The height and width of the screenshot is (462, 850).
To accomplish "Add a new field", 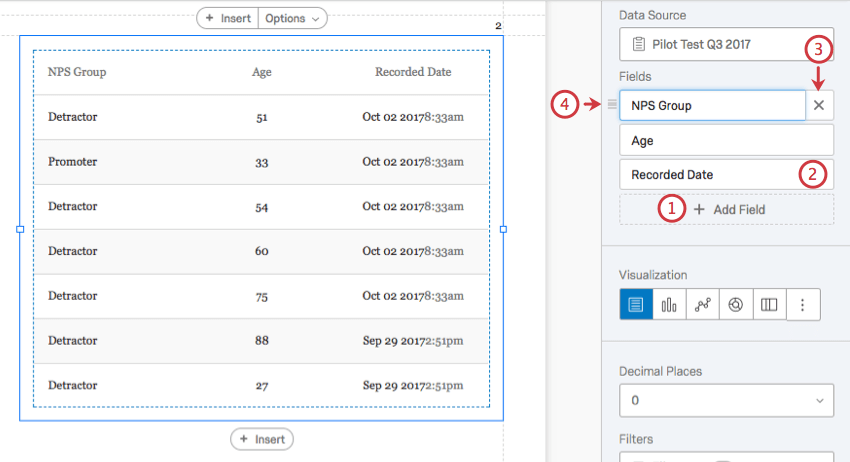I will 727,210.
